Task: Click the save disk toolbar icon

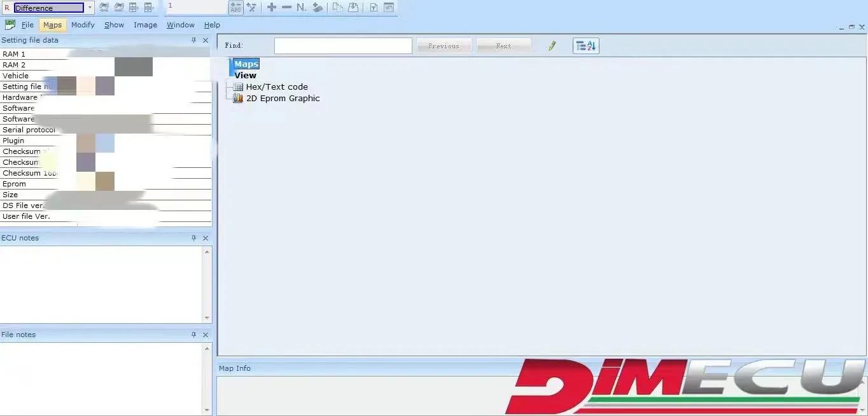Action: click(353, 8)
